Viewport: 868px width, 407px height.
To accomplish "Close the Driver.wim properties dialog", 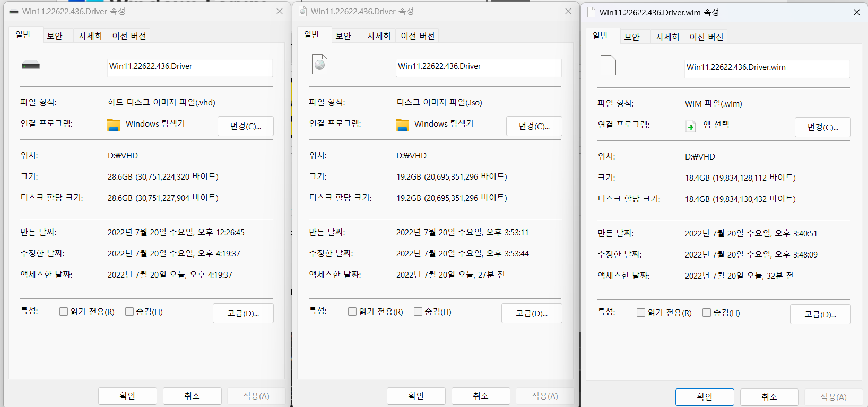I will [x=857, y=12].
